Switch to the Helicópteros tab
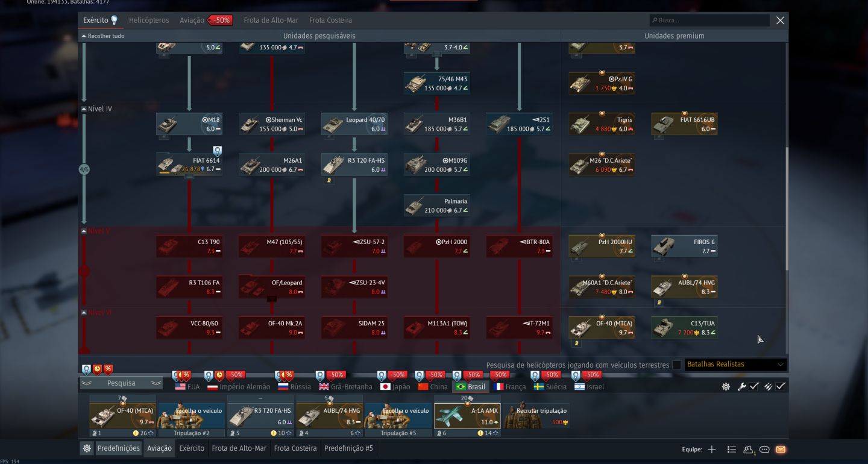This screenshot has height=464, width=868. (x=149, y=20)
